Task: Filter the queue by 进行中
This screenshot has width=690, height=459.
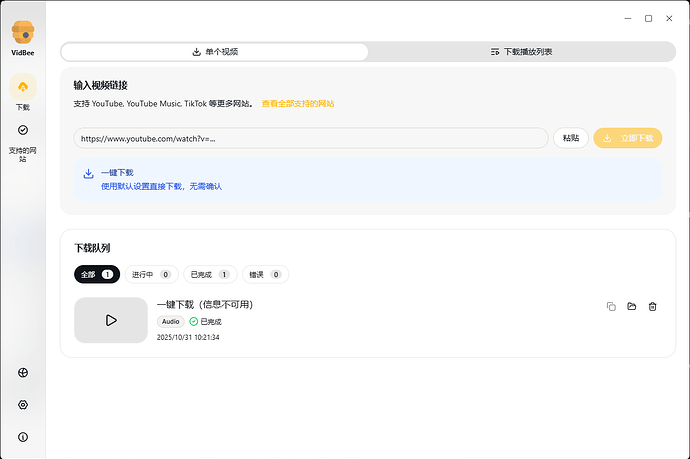Action: click(x=151, y=274)
